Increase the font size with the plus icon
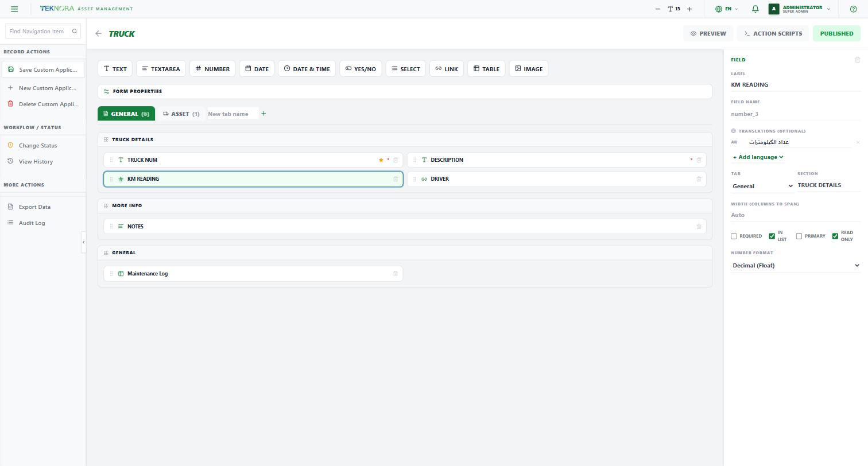868x466 pixels. pos(689,9)
